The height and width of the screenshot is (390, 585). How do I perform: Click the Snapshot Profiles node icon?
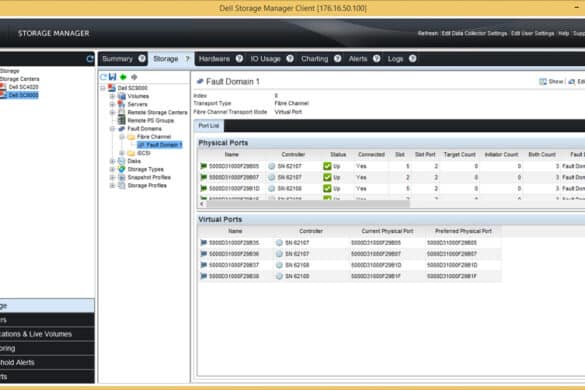[x=122, y=177]
